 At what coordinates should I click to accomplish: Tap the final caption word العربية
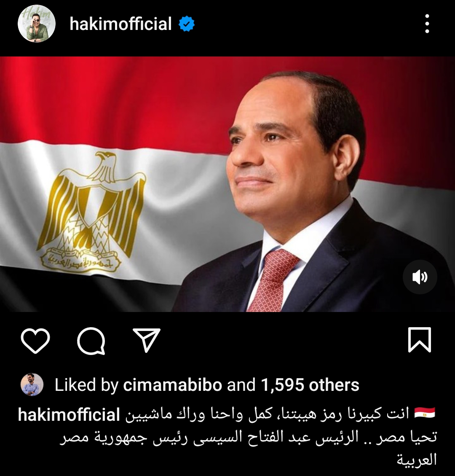(417, 460)
